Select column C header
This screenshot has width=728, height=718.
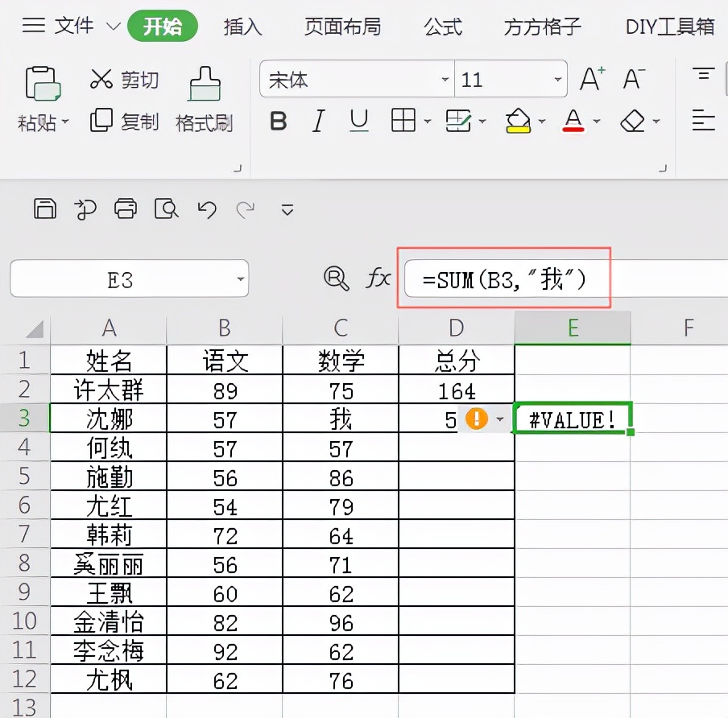341,328
